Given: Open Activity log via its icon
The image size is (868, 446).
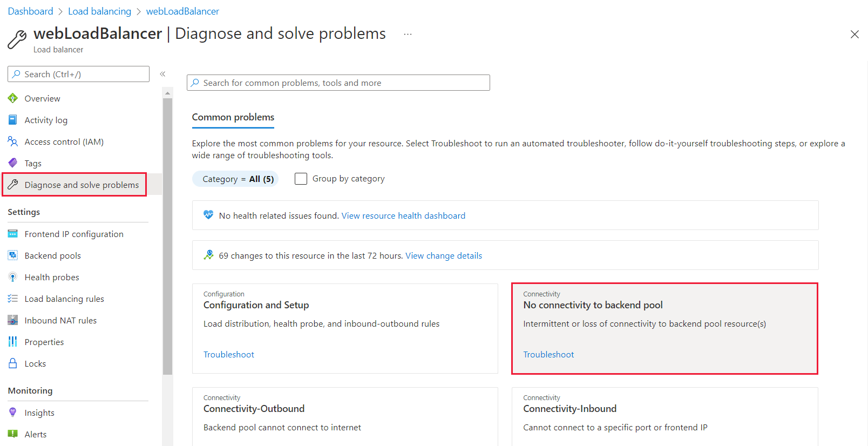Looking at the screenshot, I should coord(13,120).
